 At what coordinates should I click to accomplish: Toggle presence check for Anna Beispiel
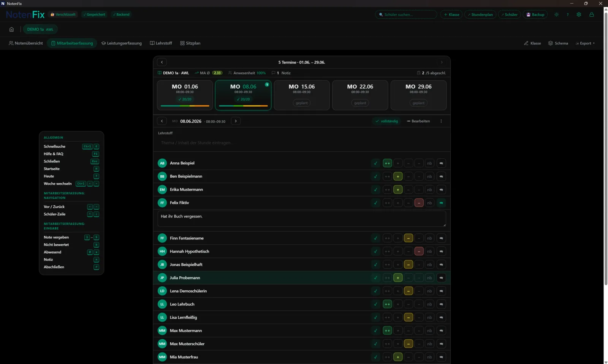click(x=375, y=163)
